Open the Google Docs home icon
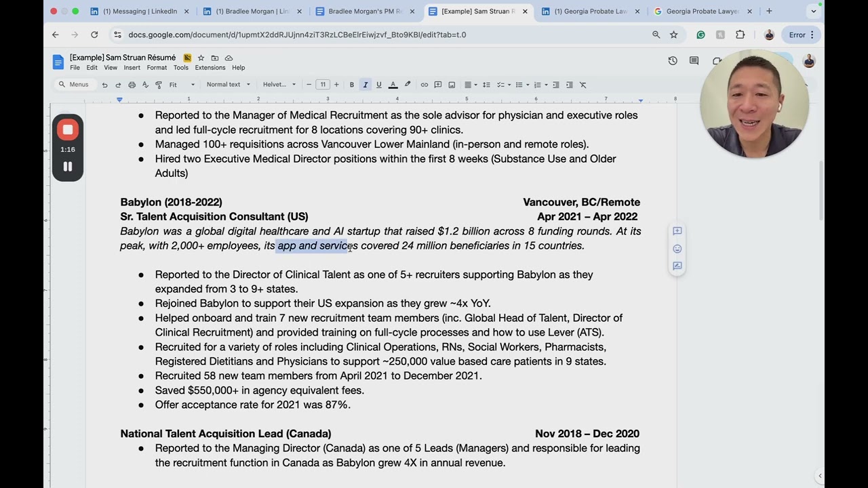 [x=58, y=62]
